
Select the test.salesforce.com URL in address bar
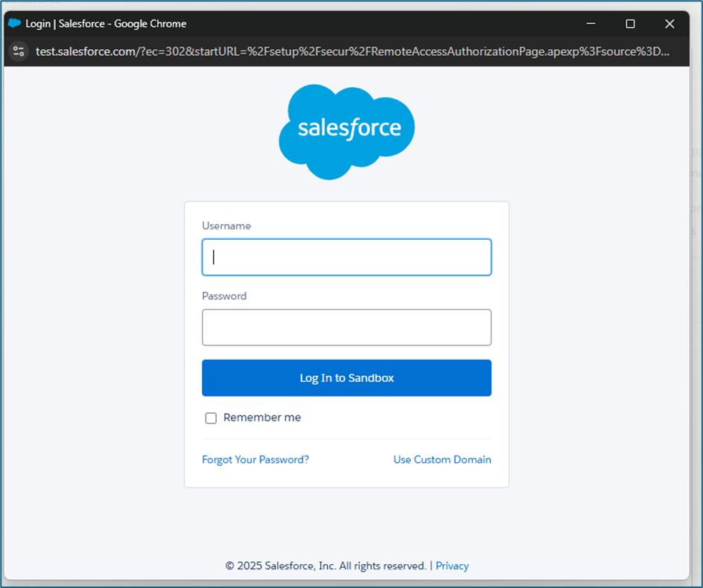(x=352, y=51)
